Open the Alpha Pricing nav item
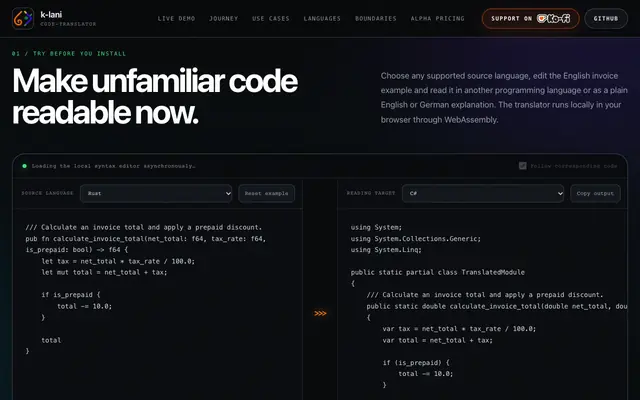640x400 pixels. click(x=438, y=19)
